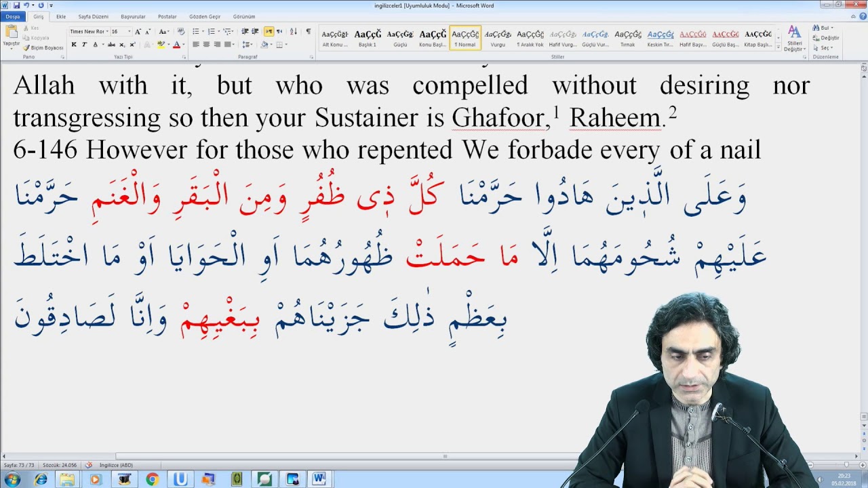Toggle Italic (T) formatting

[x=84, y=45]
